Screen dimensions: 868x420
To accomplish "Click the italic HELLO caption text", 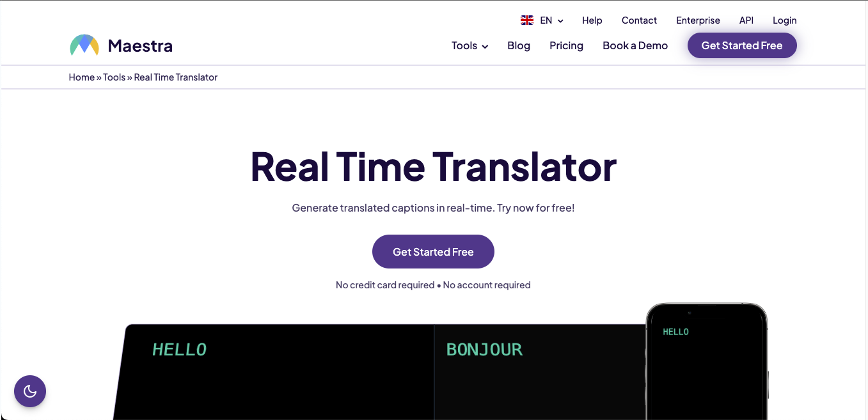I will tap(179, 350).
